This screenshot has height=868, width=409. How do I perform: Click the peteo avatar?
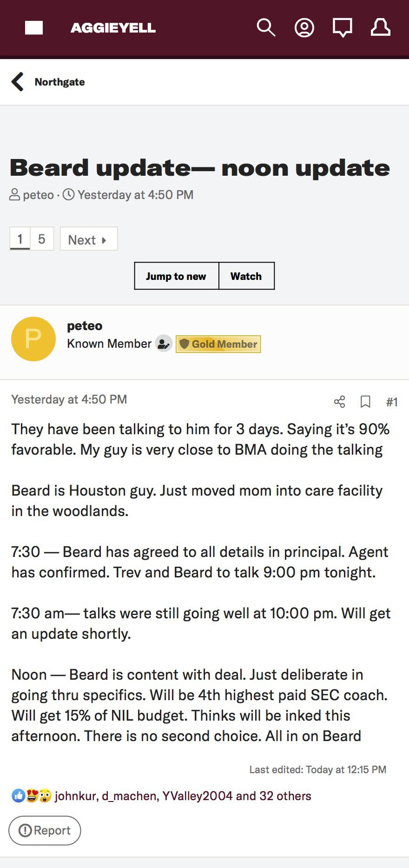point(33,339)
